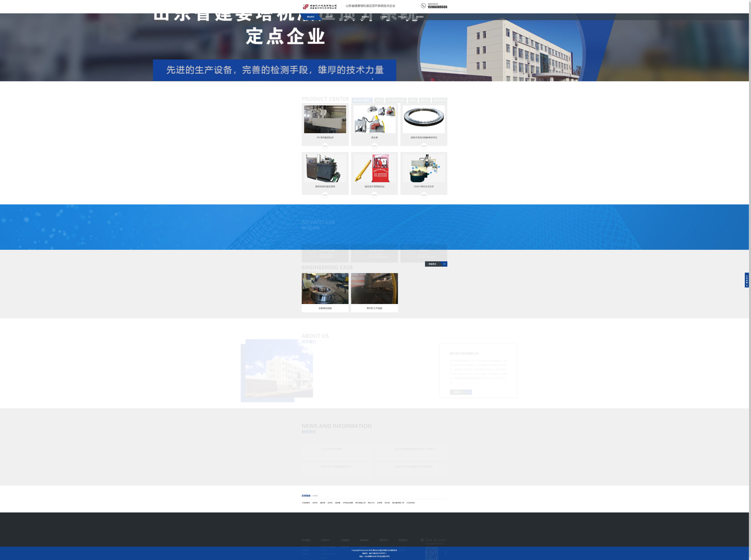
Task: Select the 虎头剪 product category tab
Action: 379,100
